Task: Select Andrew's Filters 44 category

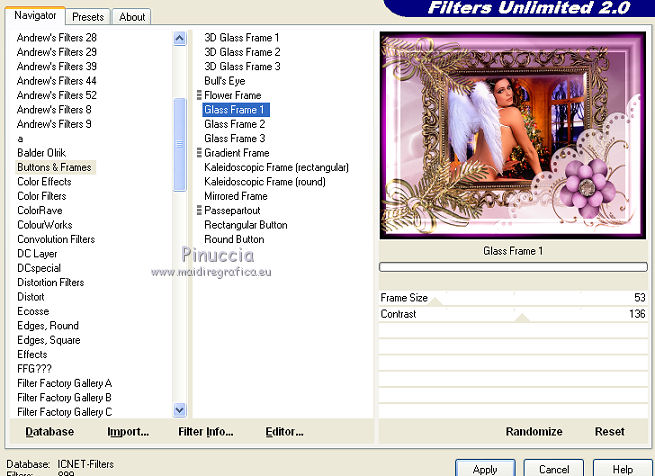Action: point(57,81)
